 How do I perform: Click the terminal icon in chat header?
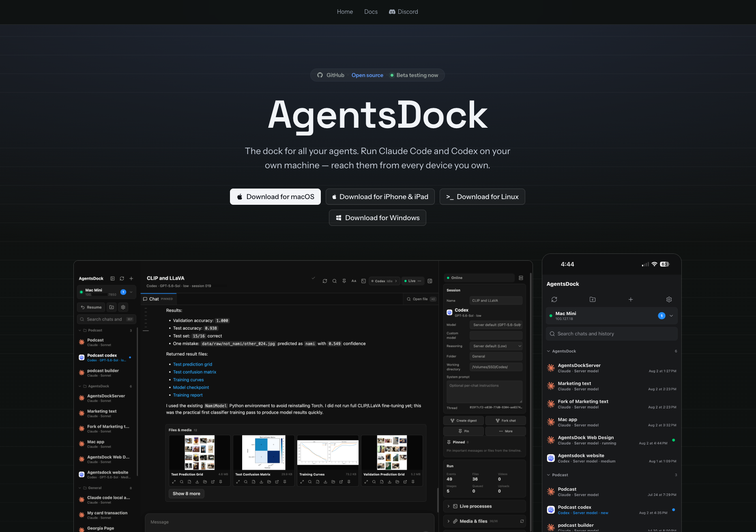364,281
